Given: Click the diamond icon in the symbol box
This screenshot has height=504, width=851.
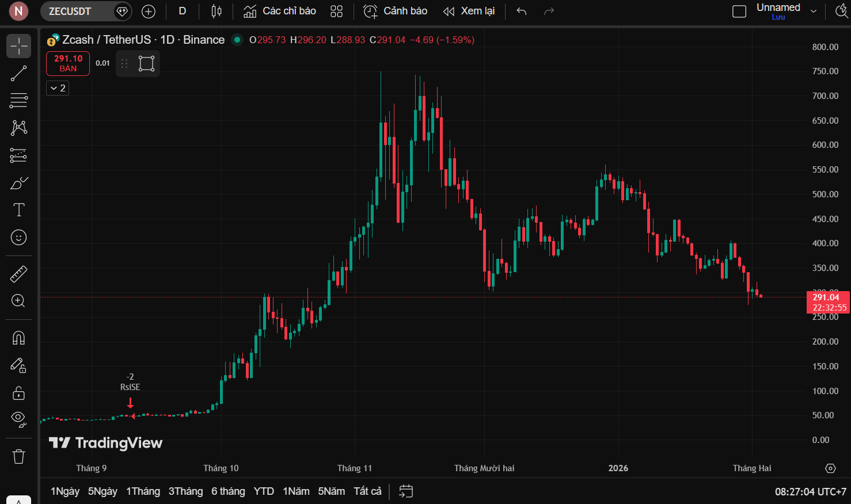Looking at the screenshot, I should click(122, 12).
